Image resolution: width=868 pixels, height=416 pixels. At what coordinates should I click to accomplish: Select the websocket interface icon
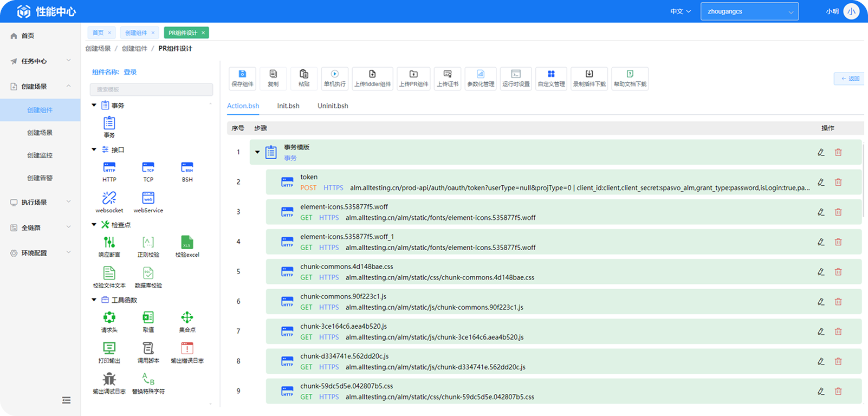[109, 198]
